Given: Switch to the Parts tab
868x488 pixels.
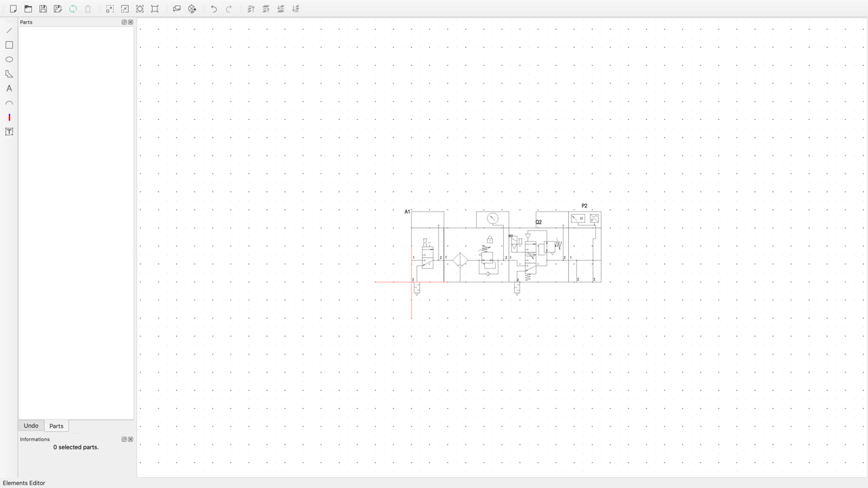Looking at the screenshot, I should (x=56, y=426).
